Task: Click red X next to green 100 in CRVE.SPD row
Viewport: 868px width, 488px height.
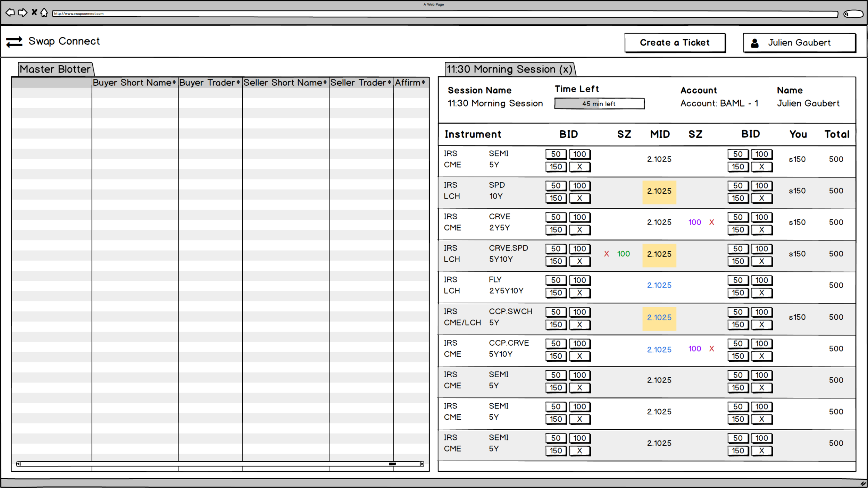Action: pyautogui.click(x=607, y=254)
